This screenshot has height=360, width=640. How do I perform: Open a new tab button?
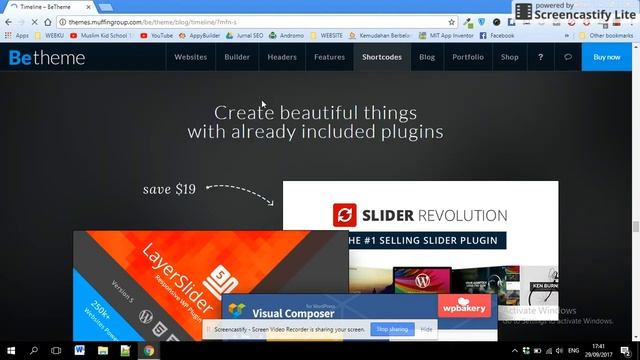[106, 7]
